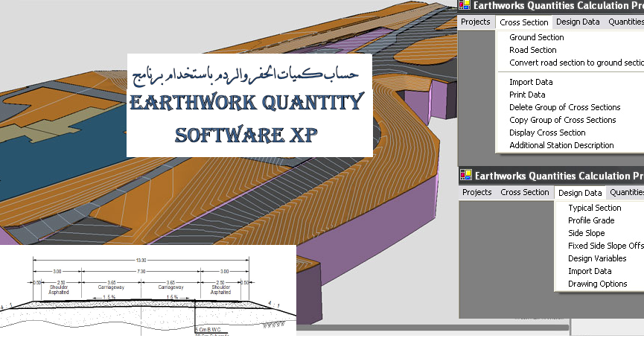Click the upper Earthworks window app icon

465,4
